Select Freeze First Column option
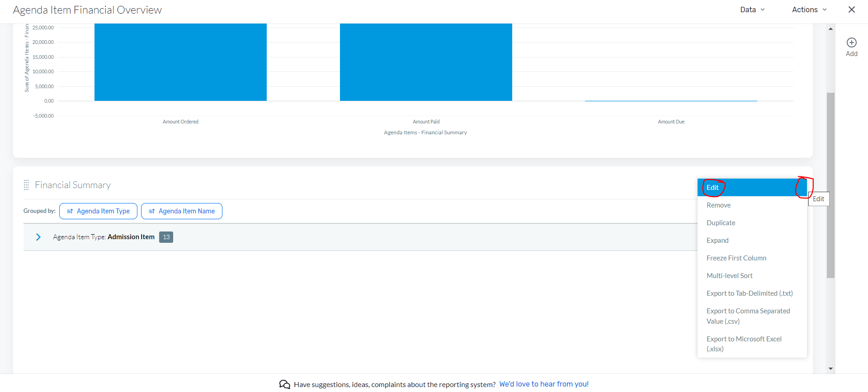This screenshot has height=392, width=868. coord(752,258)
